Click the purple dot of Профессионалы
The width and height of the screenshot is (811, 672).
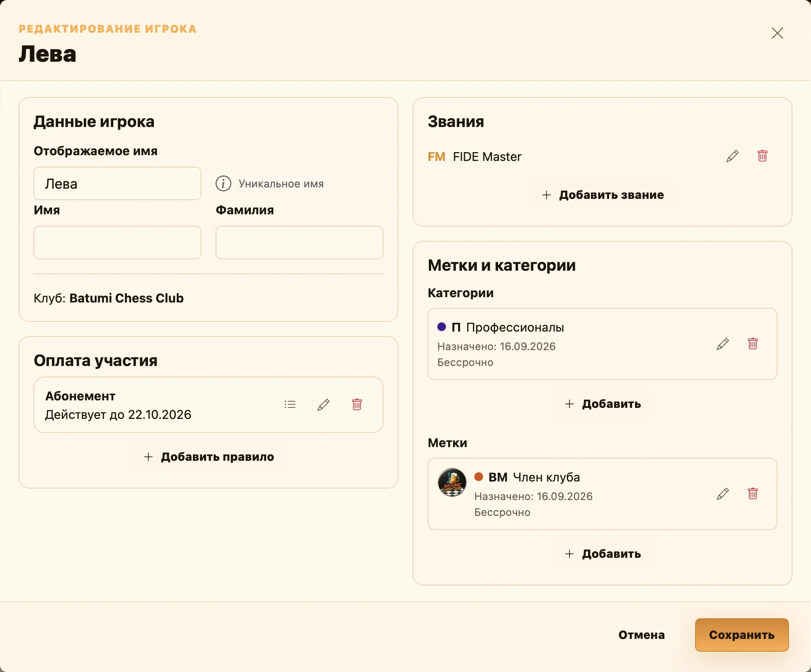click(441, 327)
